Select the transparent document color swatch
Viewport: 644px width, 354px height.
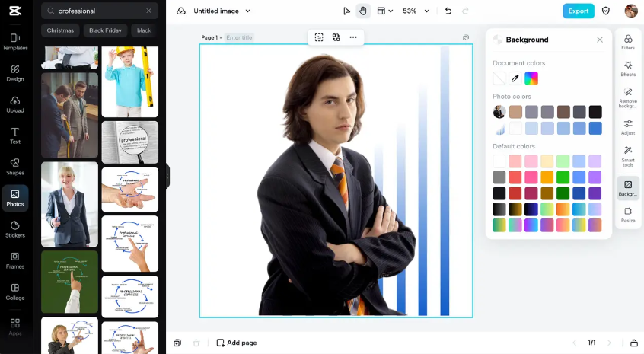[x=499, y=78]
